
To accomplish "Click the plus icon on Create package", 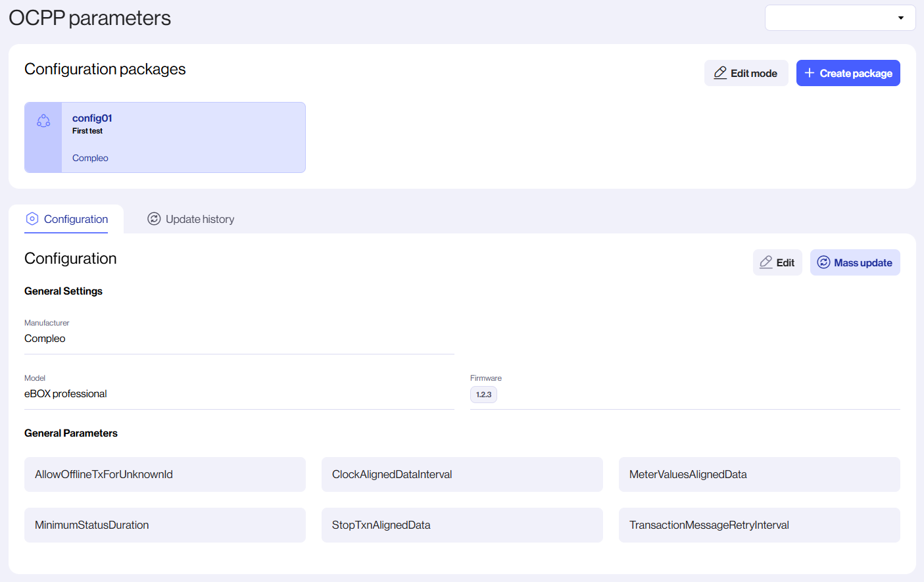I will (810, 73).
